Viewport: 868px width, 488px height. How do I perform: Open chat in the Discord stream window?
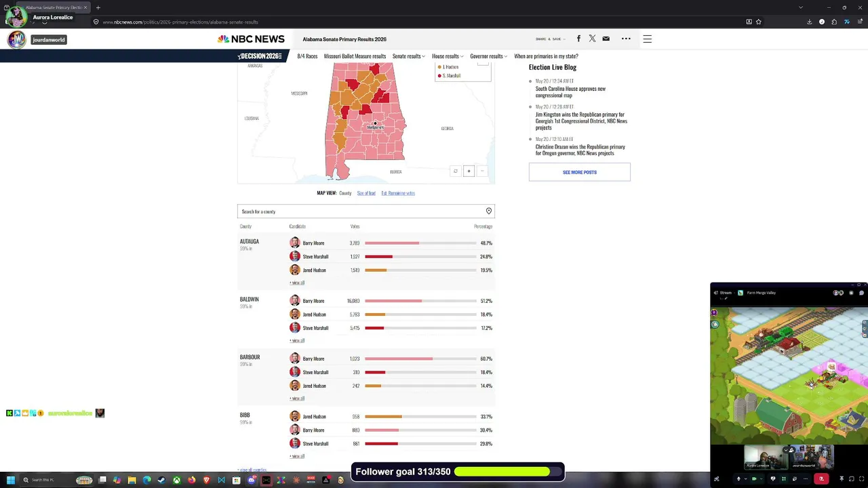[861, 293]
